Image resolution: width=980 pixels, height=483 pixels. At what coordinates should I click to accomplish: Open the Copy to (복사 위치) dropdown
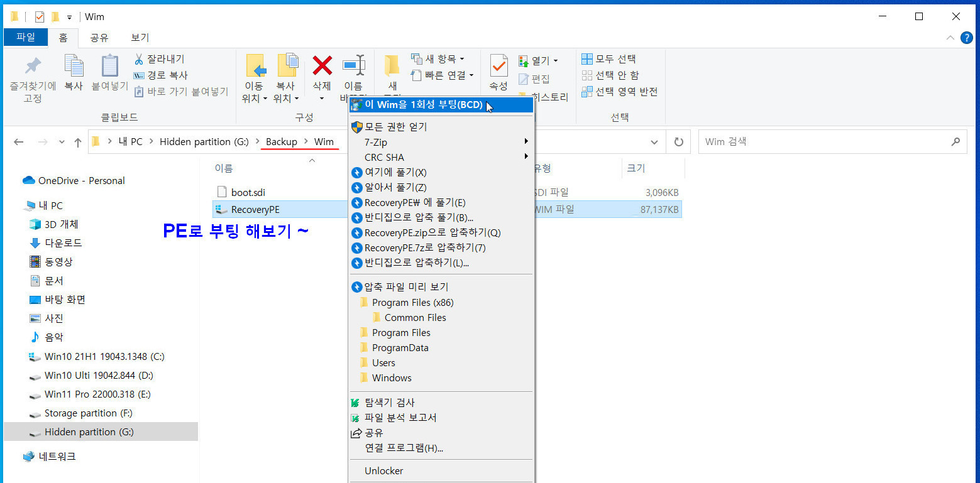(286, 99)
